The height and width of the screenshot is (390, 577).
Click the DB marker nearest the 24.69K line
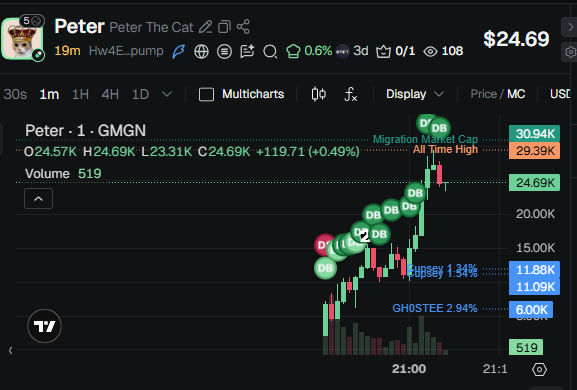coord(415,193)
